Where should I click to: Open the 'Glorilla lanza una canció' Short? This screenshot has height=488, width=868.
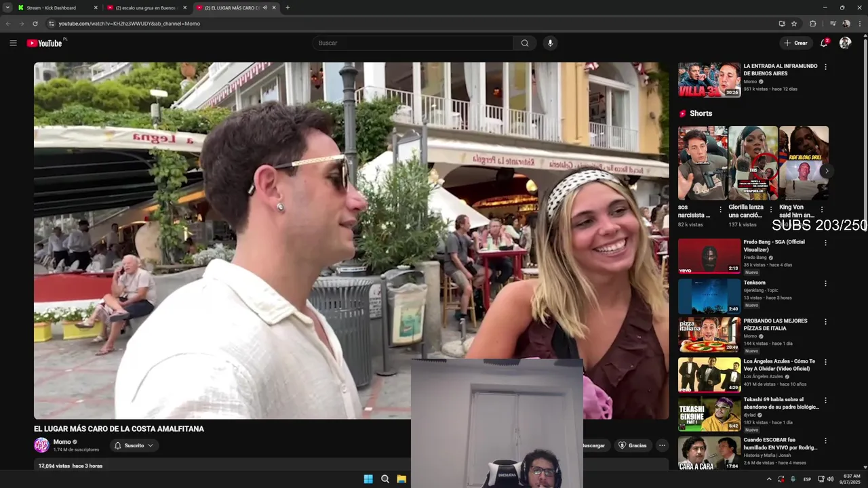(753, 163)
